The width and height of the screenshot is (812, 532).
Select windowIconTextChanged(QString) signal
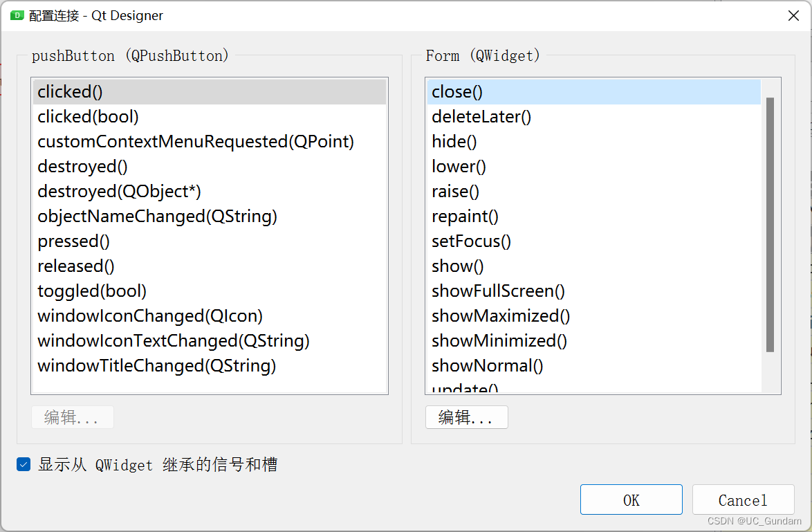tap(209, 340)
